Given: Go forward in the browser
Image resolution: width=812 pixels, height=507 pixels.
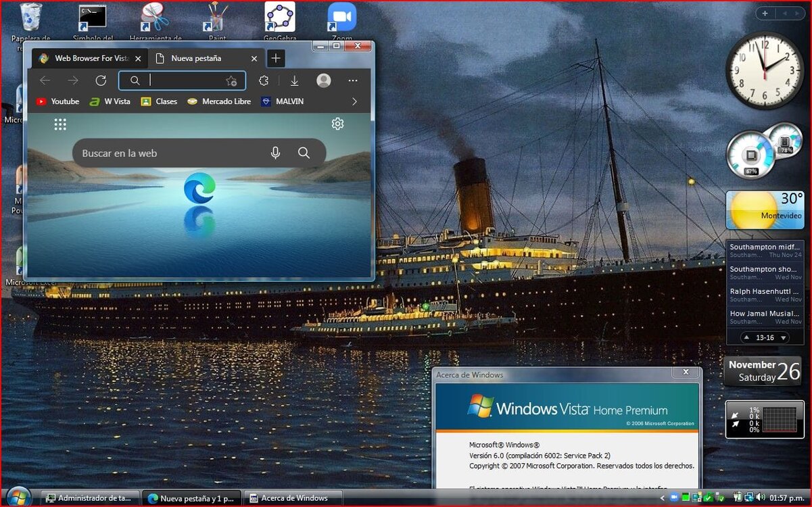Looking at the screenshot, I should coord(73,80).
